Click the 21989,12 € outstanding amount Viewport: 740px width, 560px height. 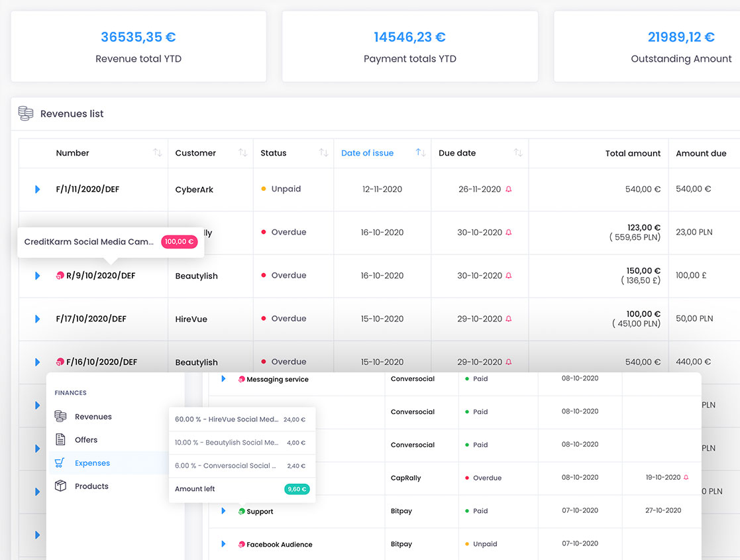point(681,37)
